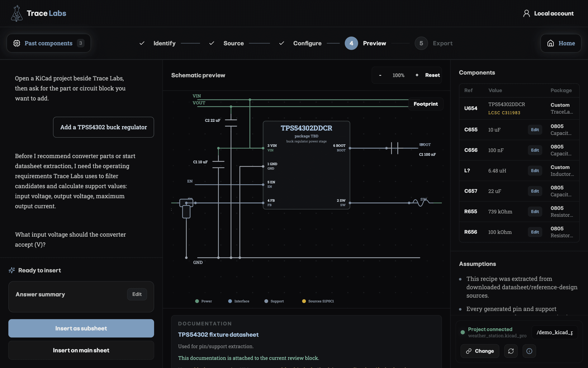Click the Package column header

coord(561,90)
